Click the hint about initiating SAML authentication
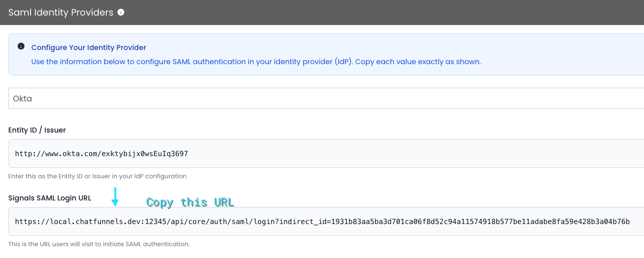Screen dimensions: 644x258 coord(99,244)
